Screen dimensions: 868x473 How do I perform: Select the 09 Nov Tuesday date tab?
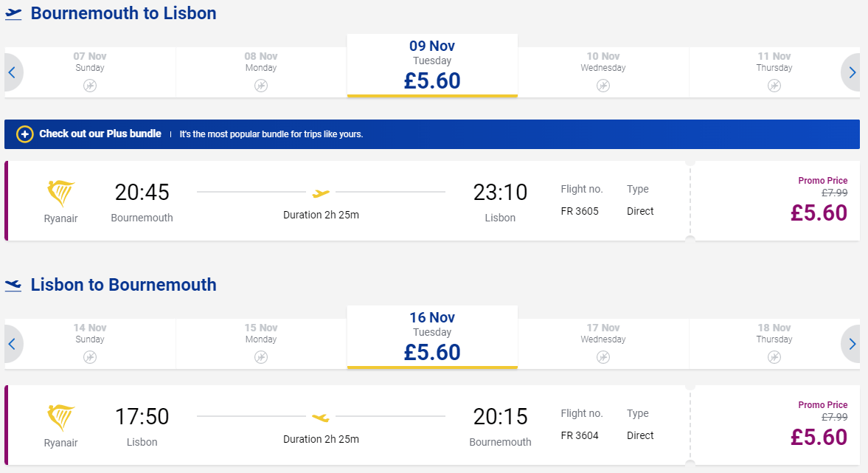click(432, 66)
